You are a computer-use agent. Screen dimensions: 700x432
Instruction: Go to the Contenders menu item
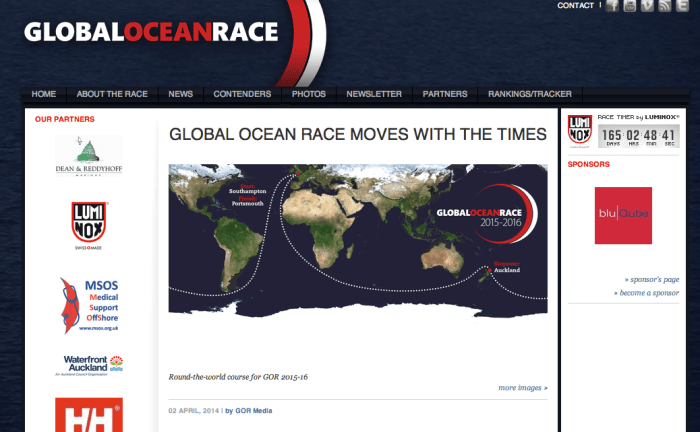242,94
